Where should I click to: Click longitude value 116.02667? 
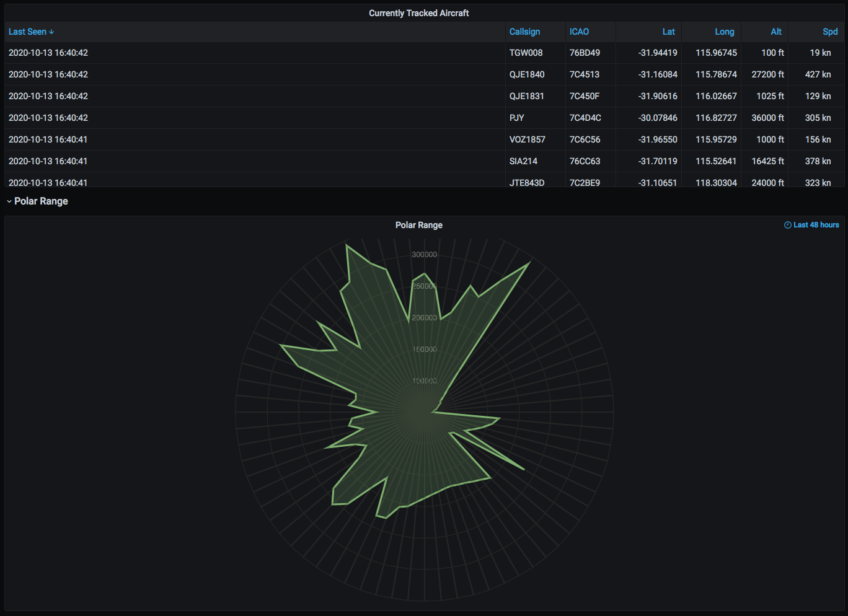tap(716, 96)
